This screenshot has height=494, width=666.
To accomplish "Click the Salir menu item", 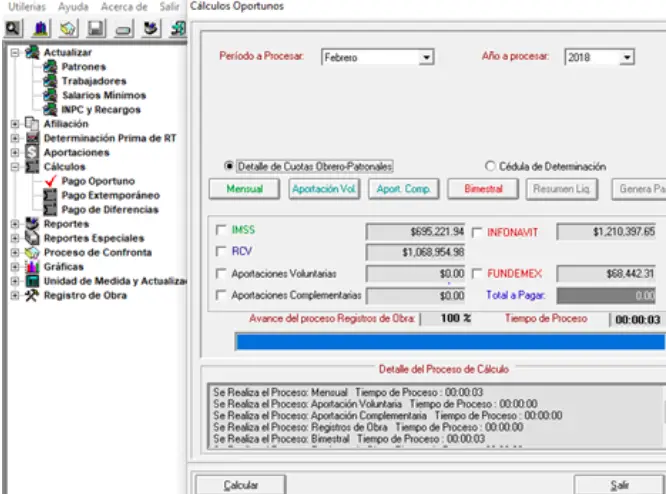I will [x=169, y=7].
